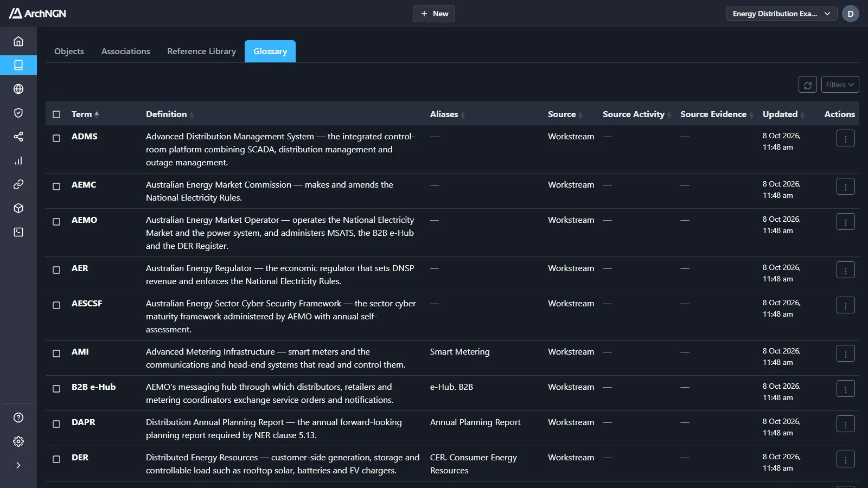
Task: Switch to the Reference Library tab
Action: (x=202, y=52)
